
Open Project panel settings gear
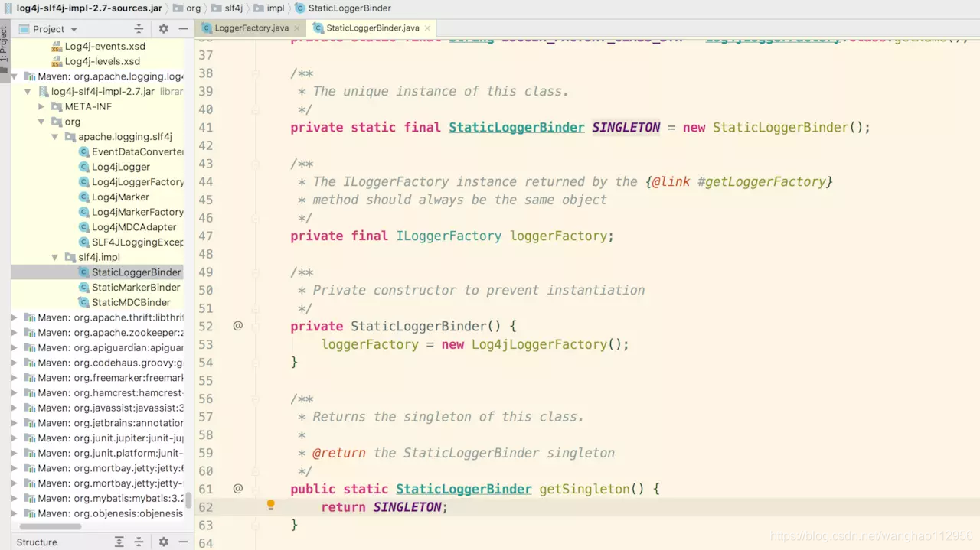(x=163, y=29)
